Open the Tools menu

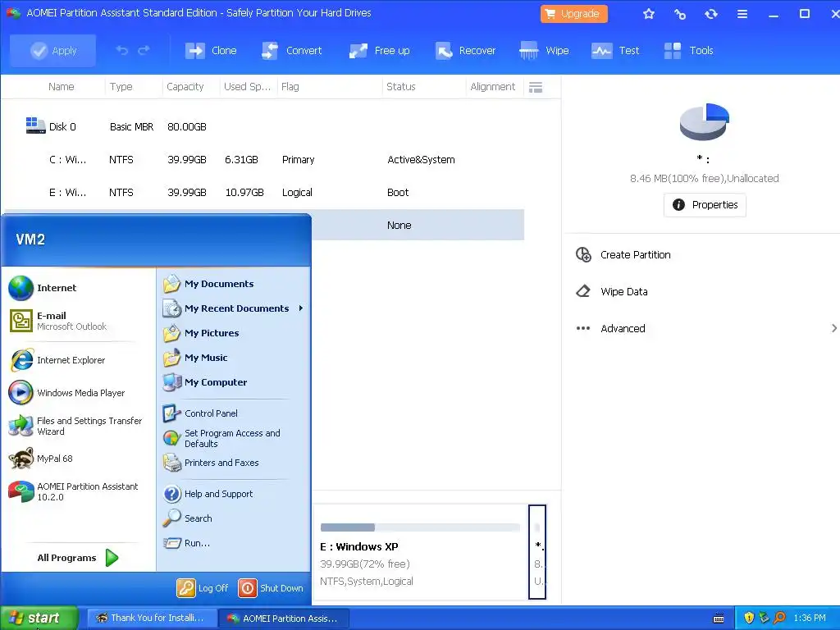point(688,50)
